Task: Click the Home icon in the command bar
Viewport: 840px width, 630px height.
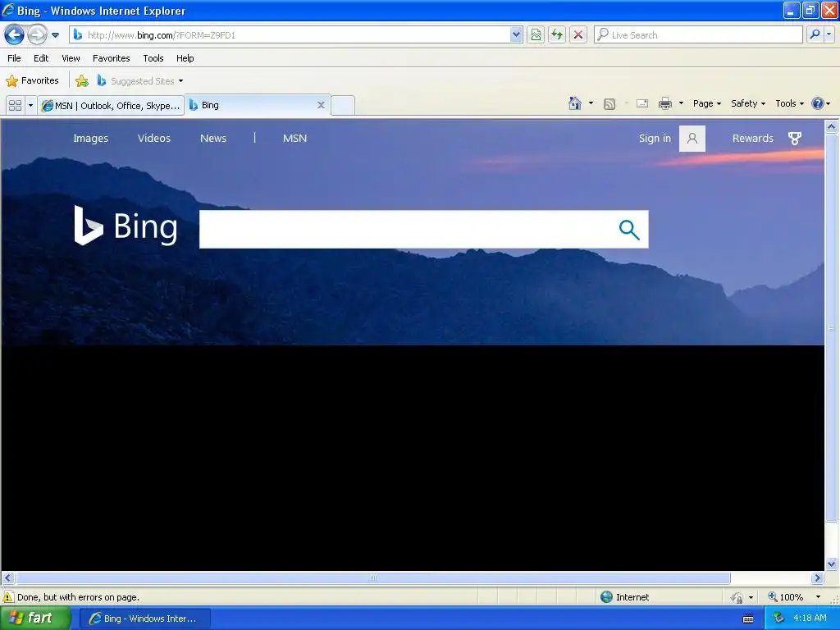Action: [575, 103]
